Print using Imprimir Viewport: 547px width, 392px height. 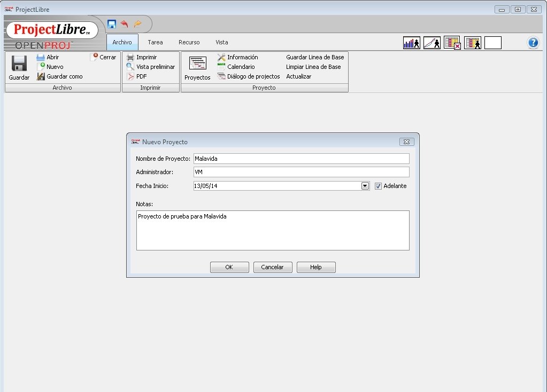(142, 57)
